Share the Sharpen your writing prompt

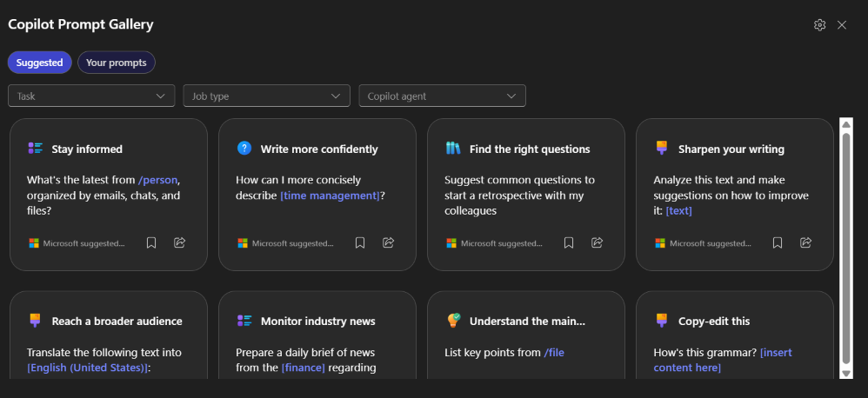805,242
